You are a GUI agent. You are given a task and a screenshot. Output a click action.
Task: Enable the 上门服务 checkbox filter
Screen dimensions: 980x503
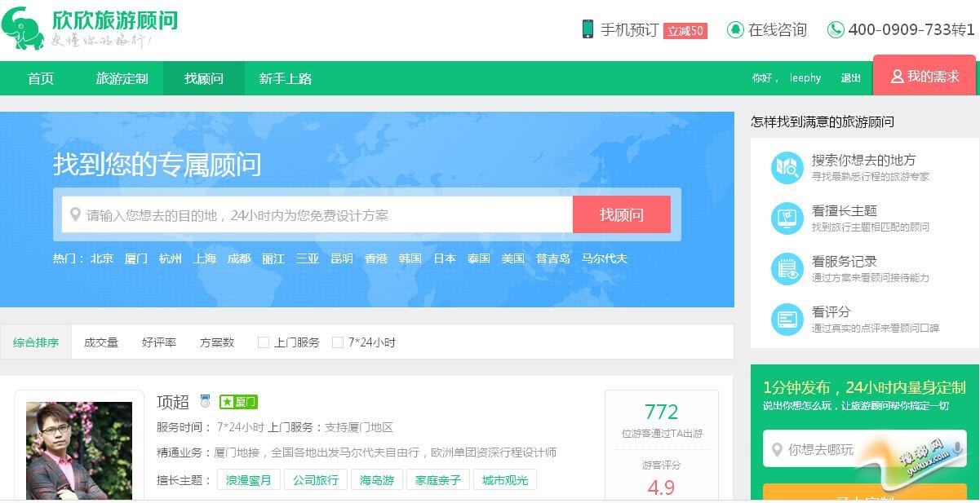(264, 342)
